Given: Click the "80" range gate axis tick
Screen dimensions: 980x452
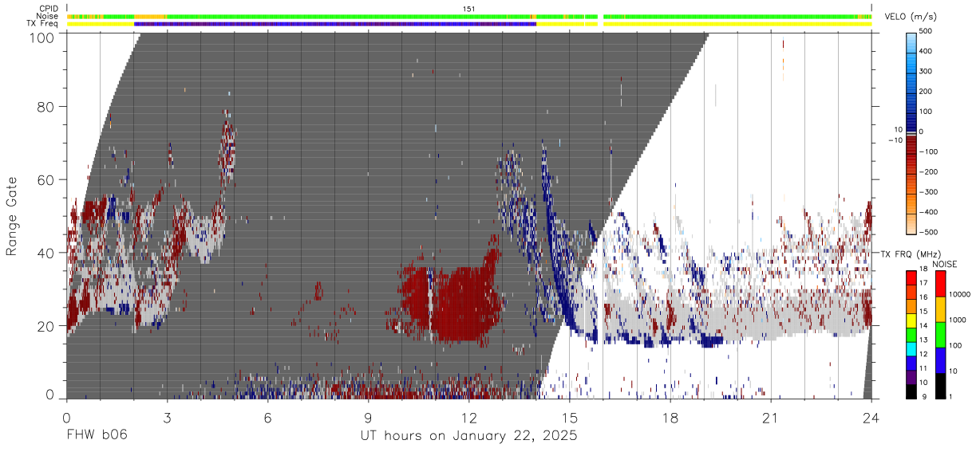Looking at the screenshot, I should 47,106.
